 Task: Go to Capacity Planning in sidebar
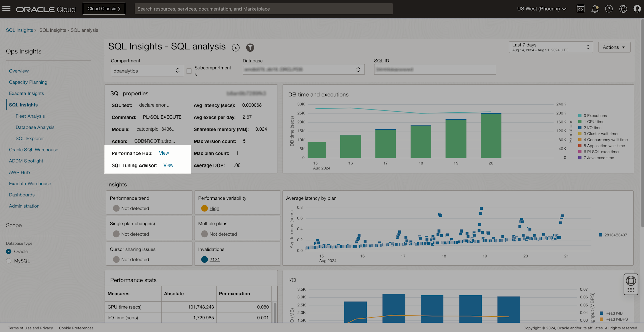(28, 82)
